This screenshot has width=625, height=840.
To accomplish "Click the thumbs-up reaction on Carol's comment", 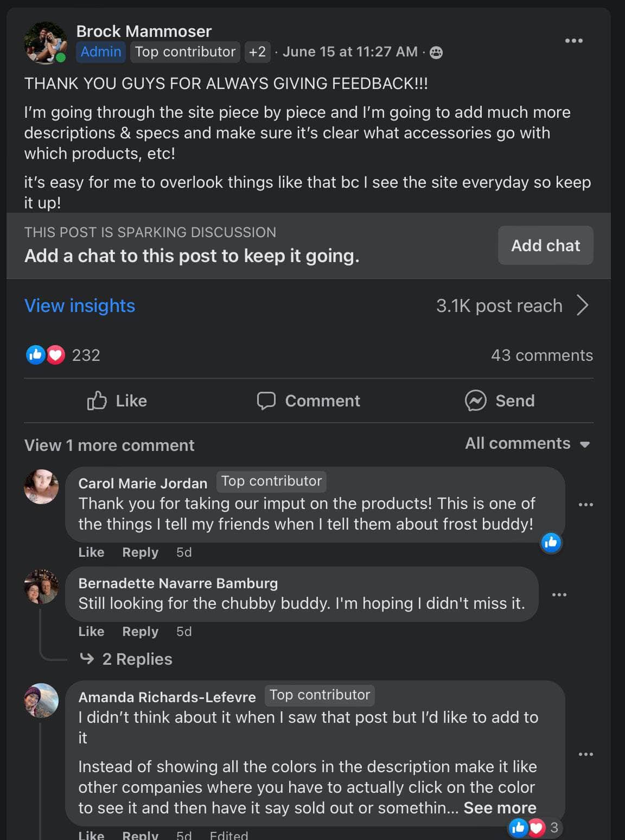I will point(551,542).
